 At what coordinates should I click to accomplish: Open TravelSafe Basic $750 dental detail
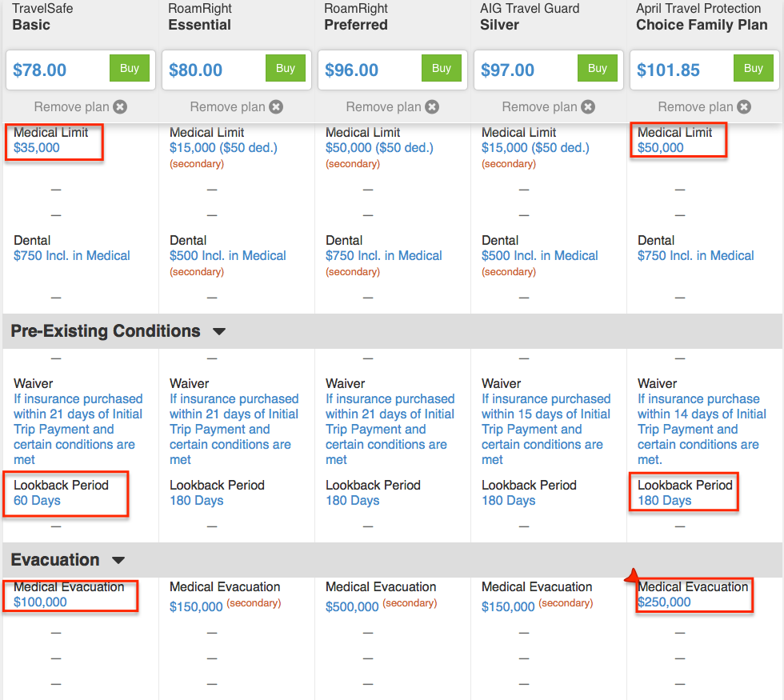pyautogui.click(x=71, y=255)
